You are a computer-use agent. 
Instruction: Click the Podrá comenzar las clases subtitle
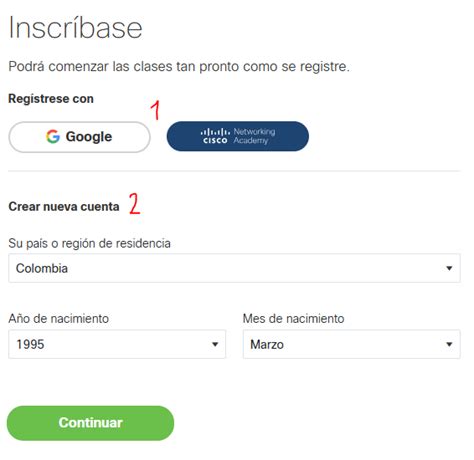[179, 67]
